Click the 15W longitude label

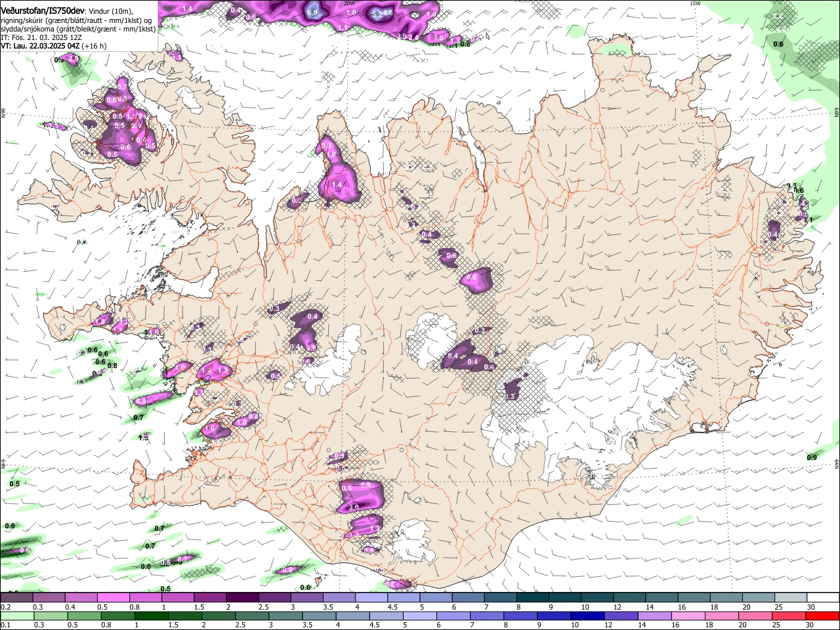pyautogui.click(x=695, y=3)
